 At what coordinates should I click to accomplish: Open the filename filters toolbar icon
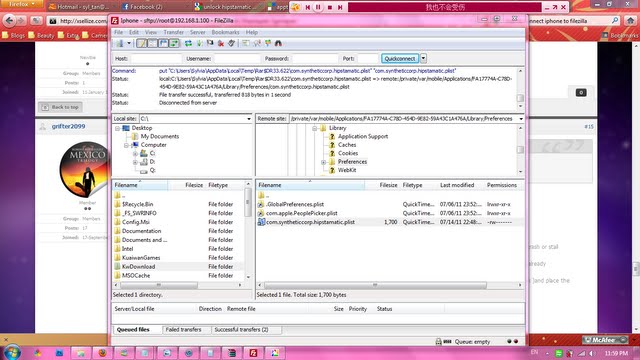[246, 43]
